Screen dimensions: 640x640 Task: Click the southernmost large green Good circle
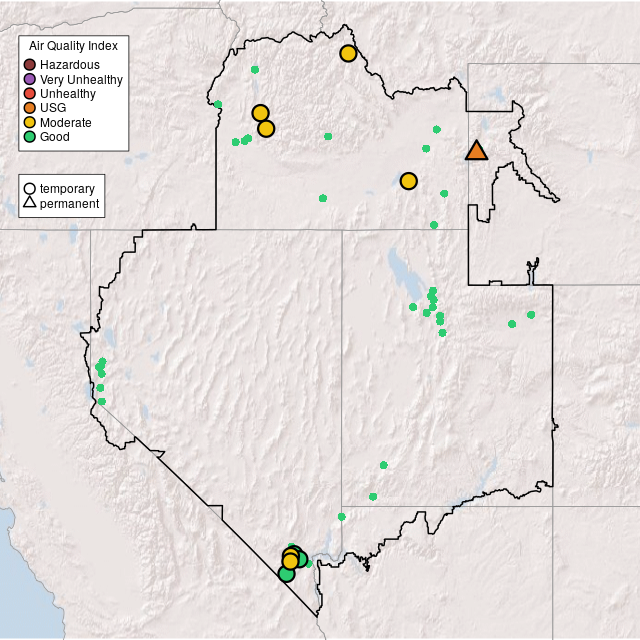coord(286,573)
